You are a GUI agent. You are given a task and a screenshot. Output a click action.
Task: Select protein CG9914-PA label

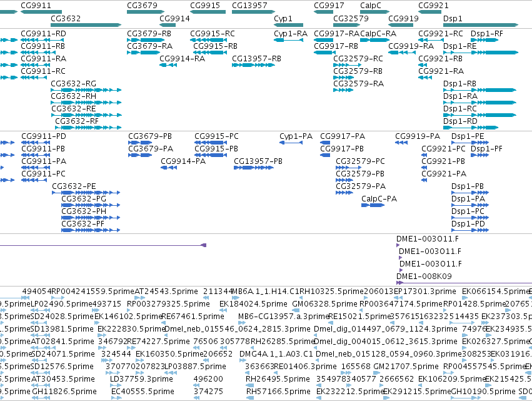point(183,161)
